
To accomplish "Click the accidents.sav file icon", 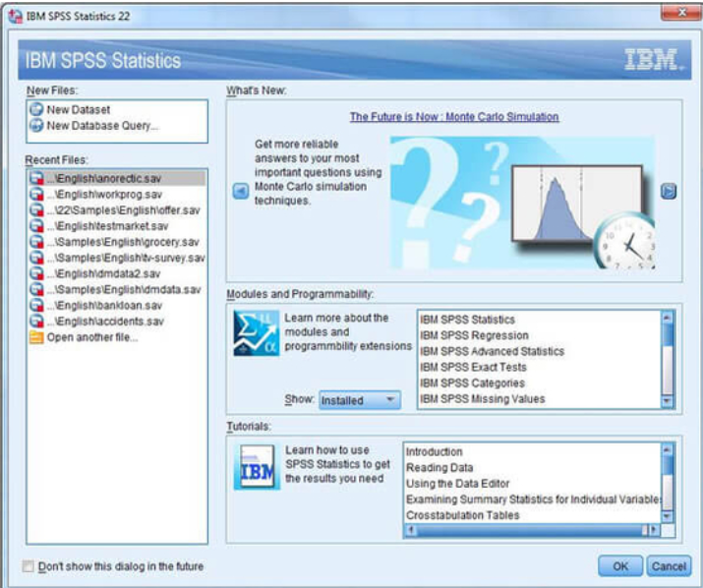I will pos(36,322).
